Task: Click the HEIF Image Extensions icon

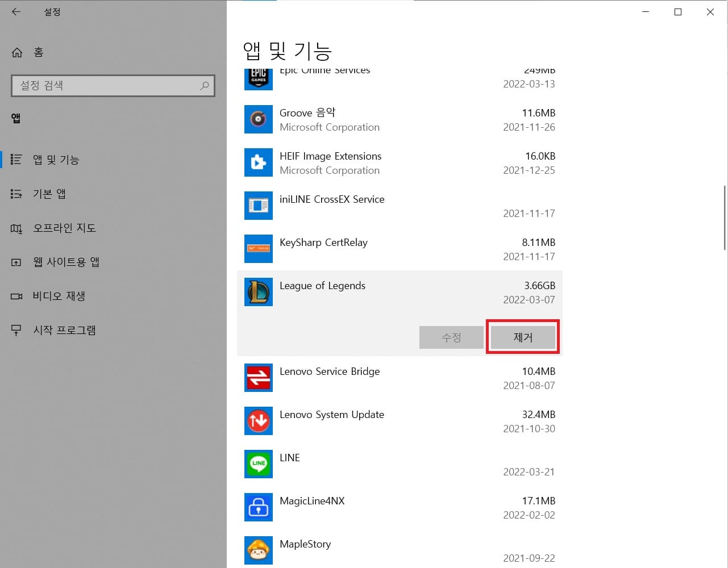Action: coord(259,162)
